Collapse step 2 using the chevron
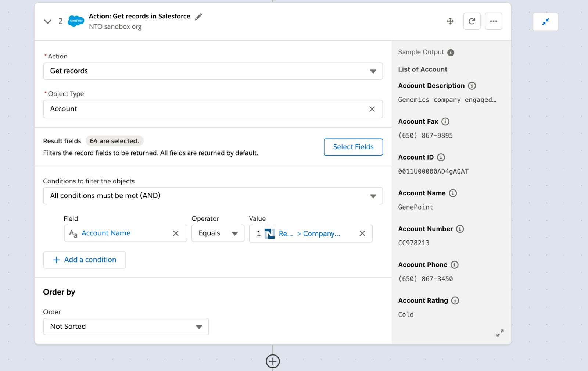The width and height of the screenshot is (588, 371). tap(47, 21)
